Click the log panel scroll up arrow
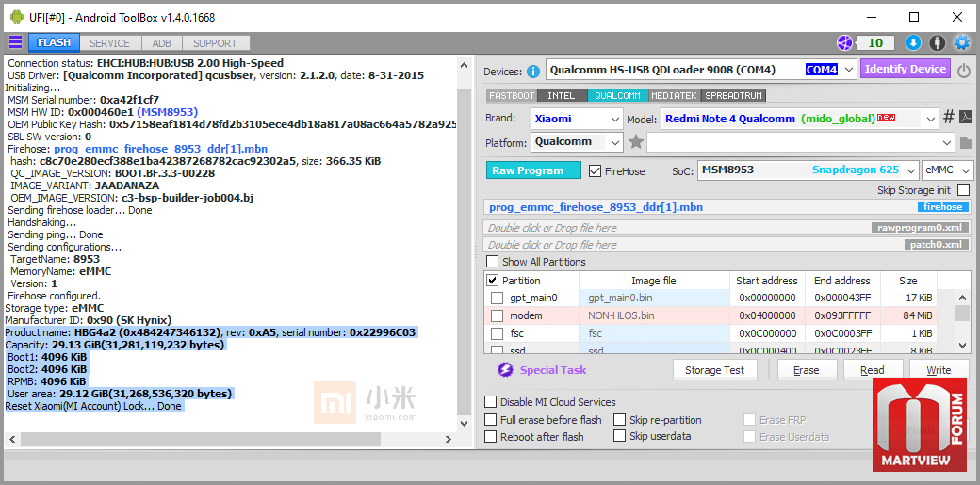 [x=464, y=64]
